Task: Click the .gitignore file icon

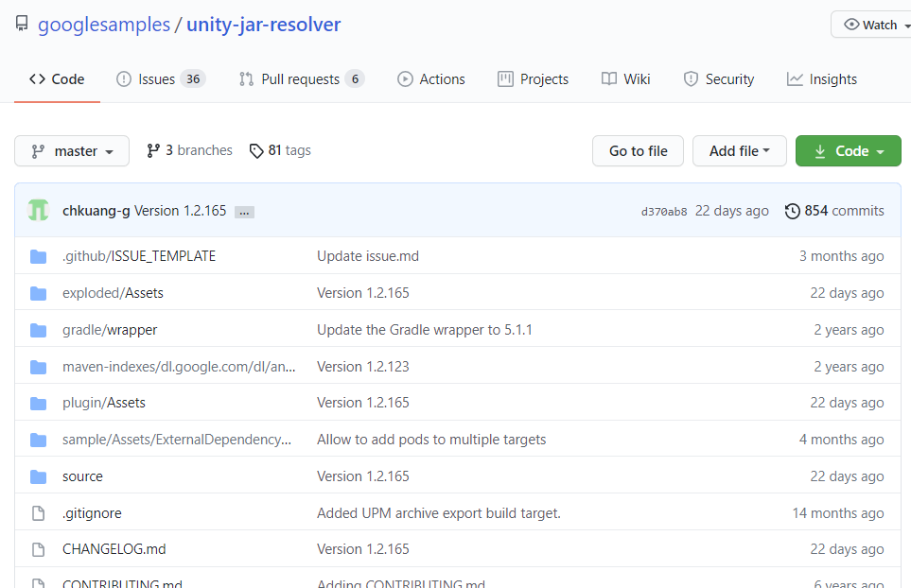Action: coord(38,512)
